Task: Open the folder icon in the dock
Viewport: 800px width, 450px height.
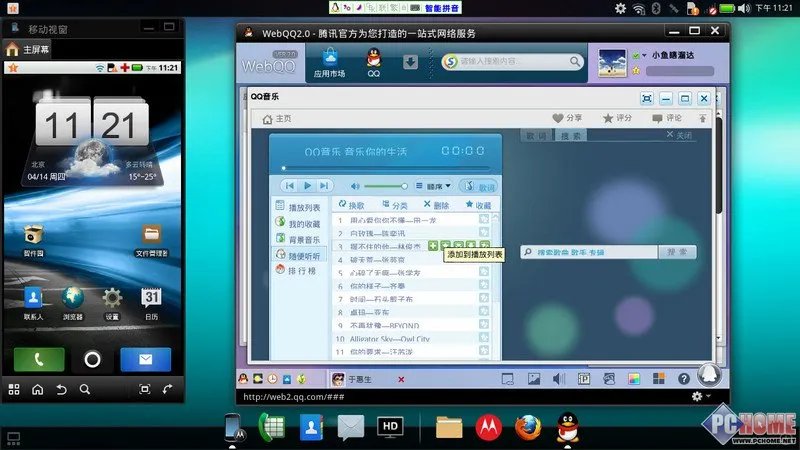Action: click(449, 427)
